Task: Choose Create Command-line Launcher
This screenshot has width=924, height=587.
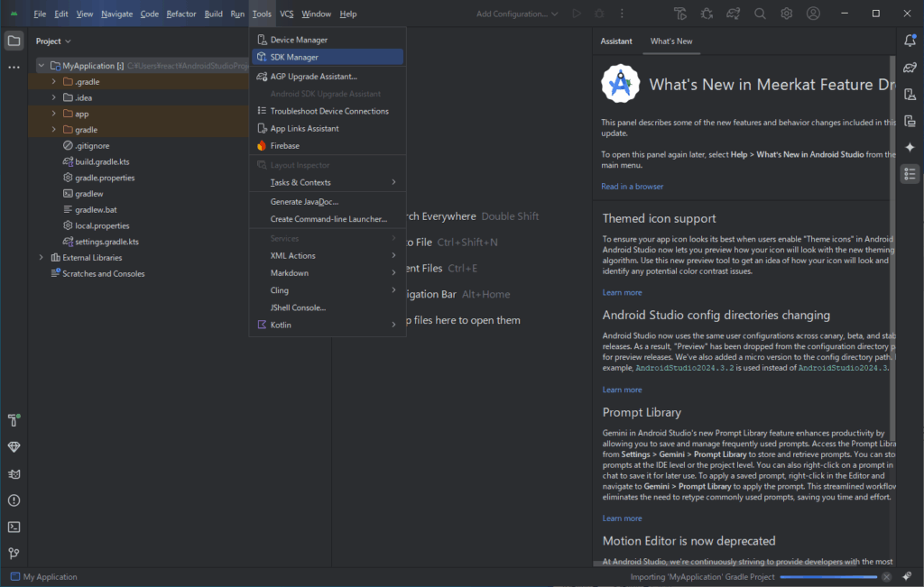Action: (x=328, y=219)
